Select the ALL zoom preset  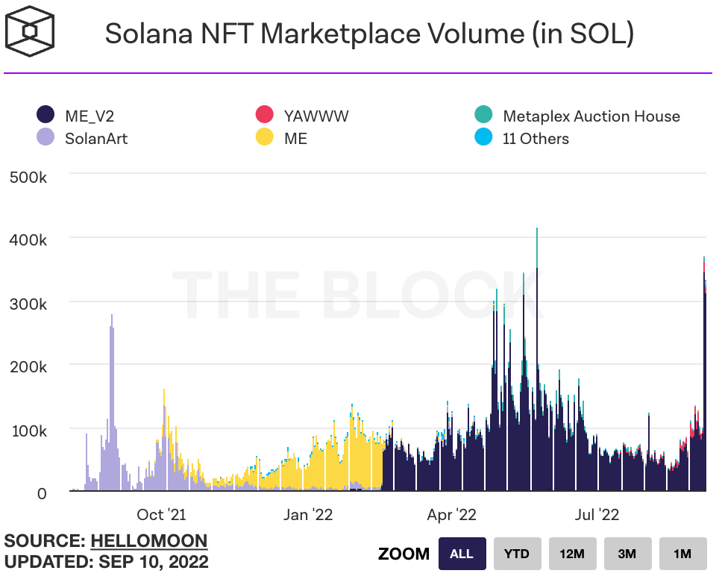(x=462, y=554)
